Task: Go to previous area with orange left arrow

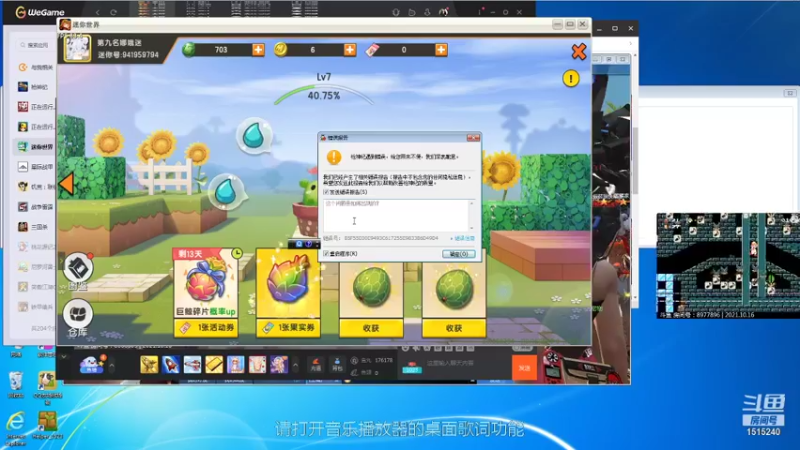Action: point(66,184)
